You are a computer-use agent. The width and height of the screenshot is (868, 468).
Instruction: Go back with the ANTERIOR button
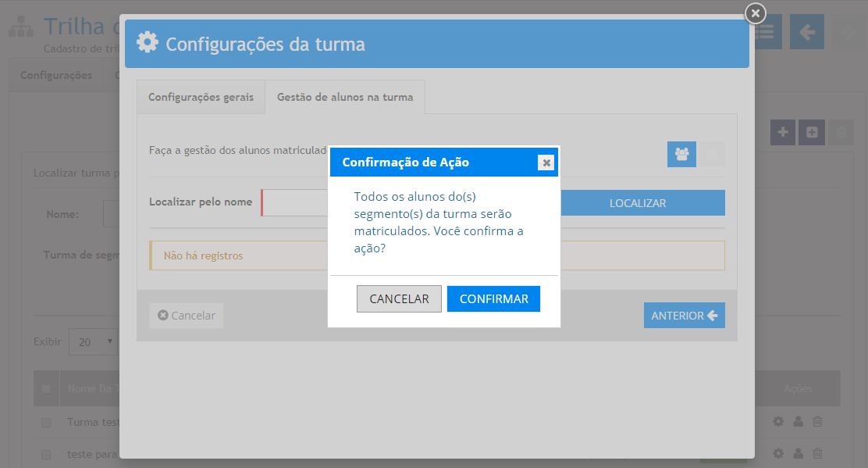(x=684, y=316)
